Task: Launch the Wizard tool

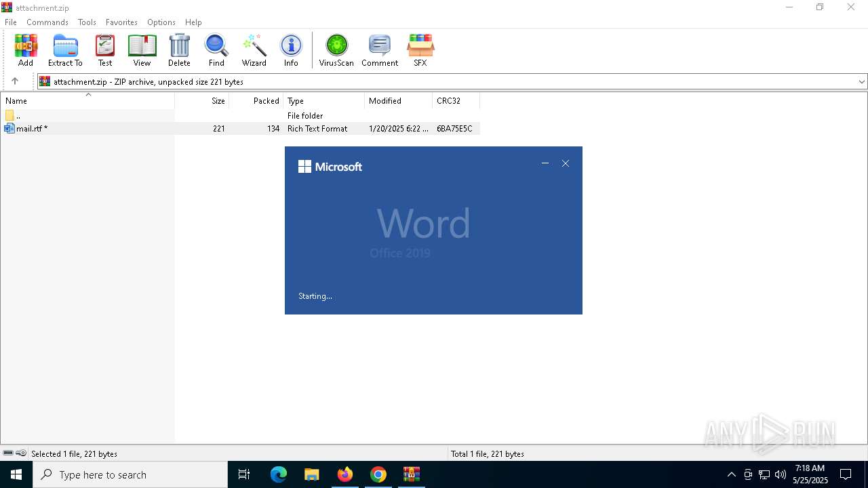Action: (254, 50)
